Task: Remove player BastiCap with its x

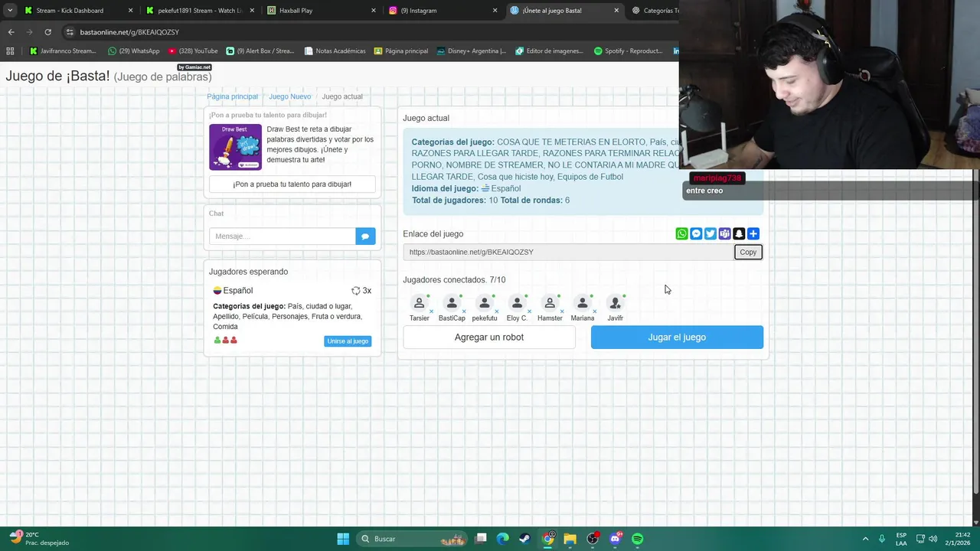Action: (464, 311)
